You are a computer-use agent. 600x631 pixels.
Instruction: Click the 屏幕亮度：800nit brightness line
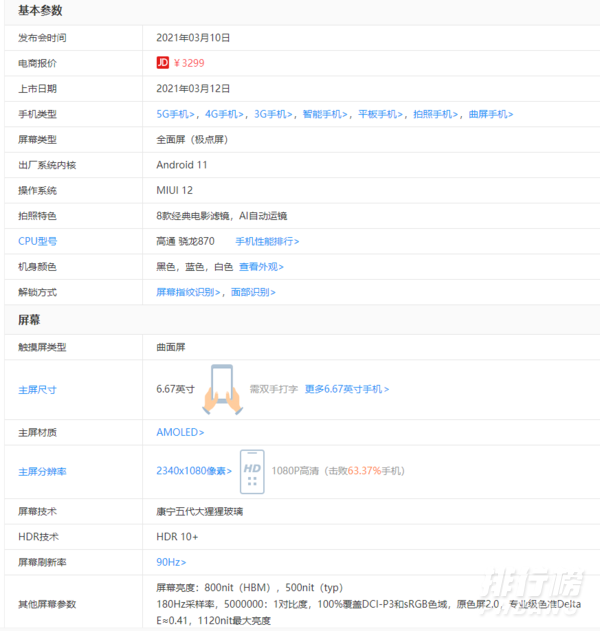249,588
